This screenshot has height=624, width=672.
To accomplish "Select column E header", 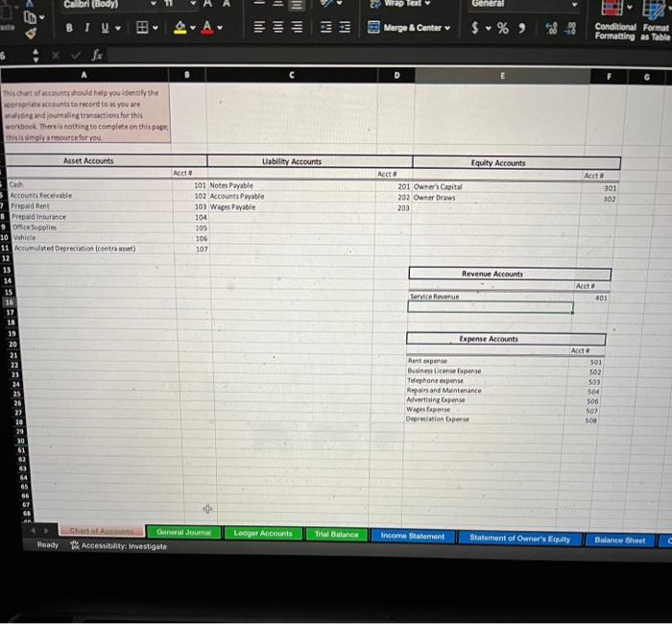I will (502, 76).
